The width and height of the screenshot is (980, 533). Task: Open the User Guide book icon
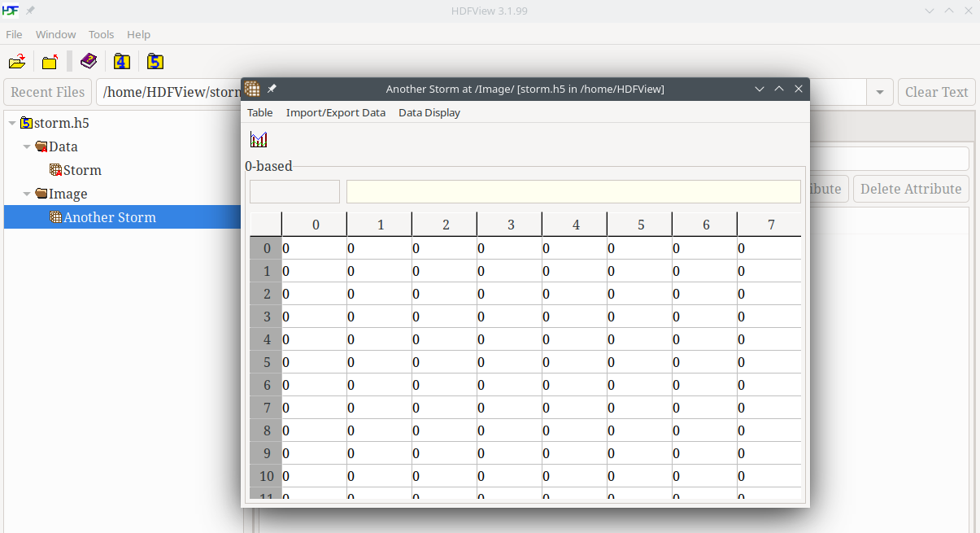click(88, 62)
